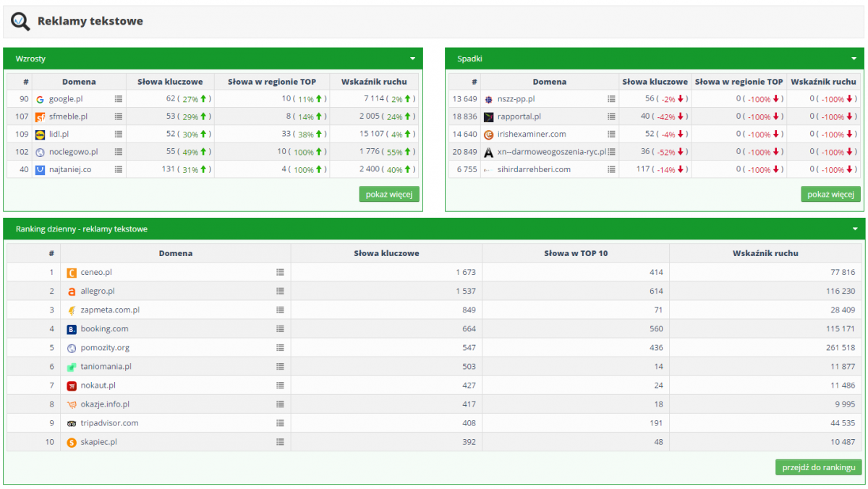868x489 pixels.
Task: Open list menu icon for pomozity.org row
Action: click(280, 347)
